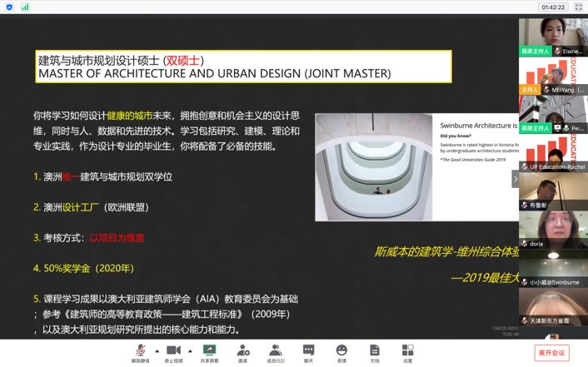Image resolution: width=588 pixels, height=367 pixels.
Task: Click the 01:42:22 meeting timer
Action: click(x=553, y=7)
